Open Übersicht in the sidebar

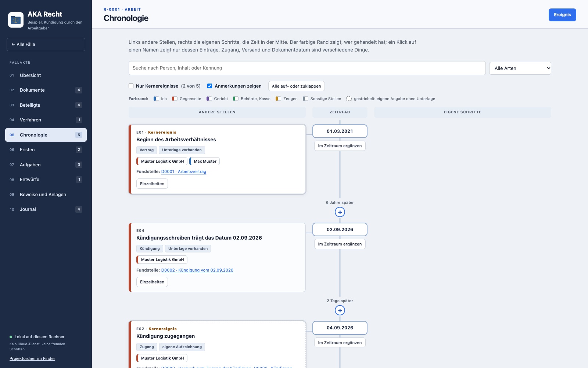(x=46, y=75)
